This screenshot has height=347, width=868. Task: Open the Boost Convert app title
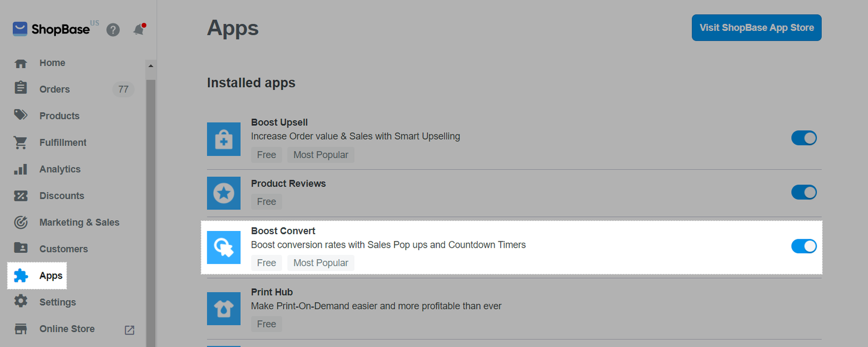coord(283,231)
